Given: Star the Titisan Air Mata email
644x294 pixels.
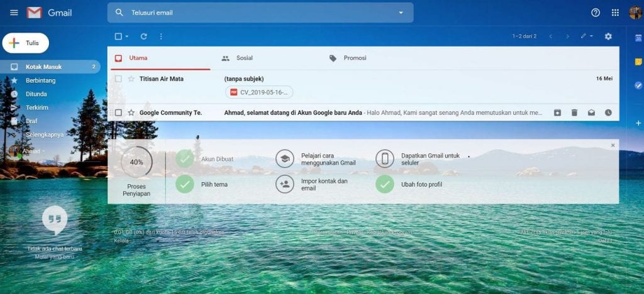Looking at the screenshot, I should 131,79.
